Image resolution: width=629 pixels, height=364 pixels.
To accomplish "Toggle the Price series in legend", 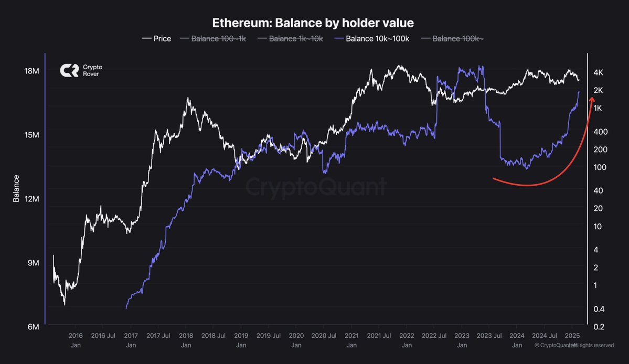I will [x=156, y=38].
